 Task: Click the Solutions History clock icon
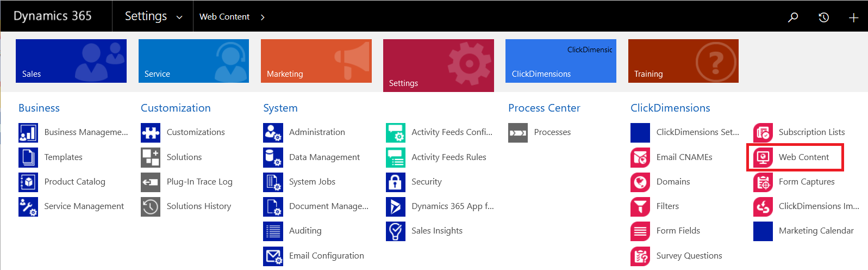(x=151, y=206)
